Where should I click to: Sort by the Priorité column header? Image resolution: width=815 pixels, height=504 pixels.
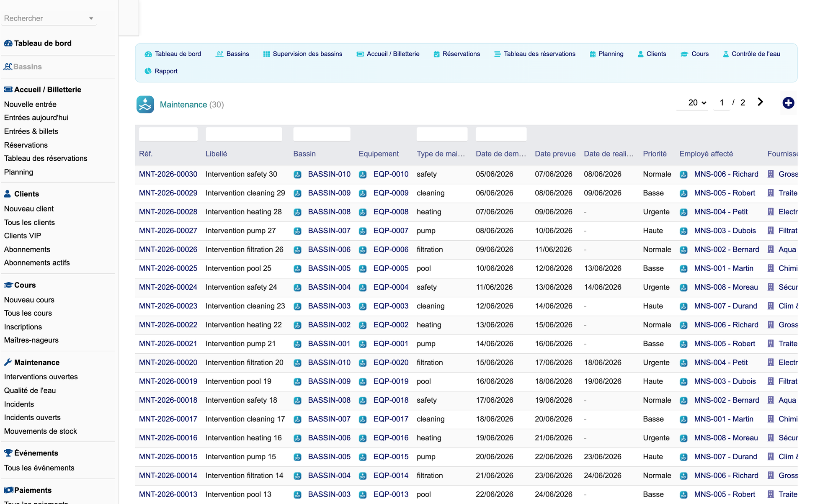(655, 154)
